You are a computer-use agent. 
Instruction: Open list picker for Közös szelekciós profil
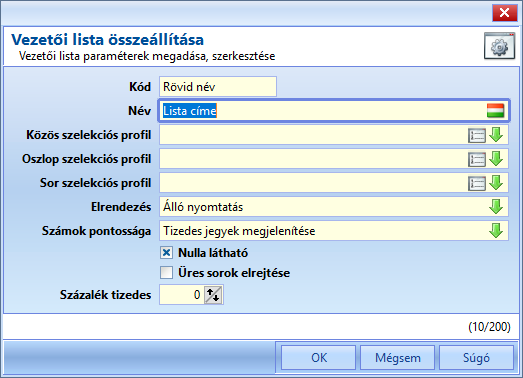(477, 135)
